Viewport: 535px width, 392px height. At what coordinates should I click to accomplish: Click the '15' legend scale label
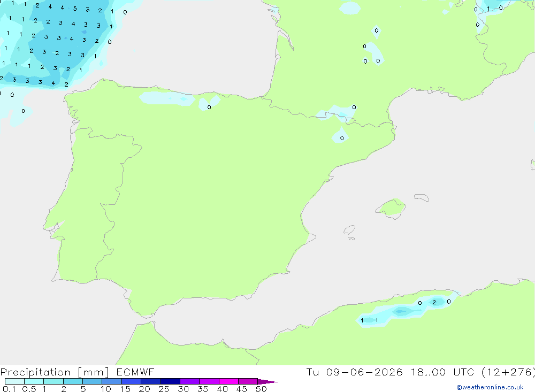point(125,389)
